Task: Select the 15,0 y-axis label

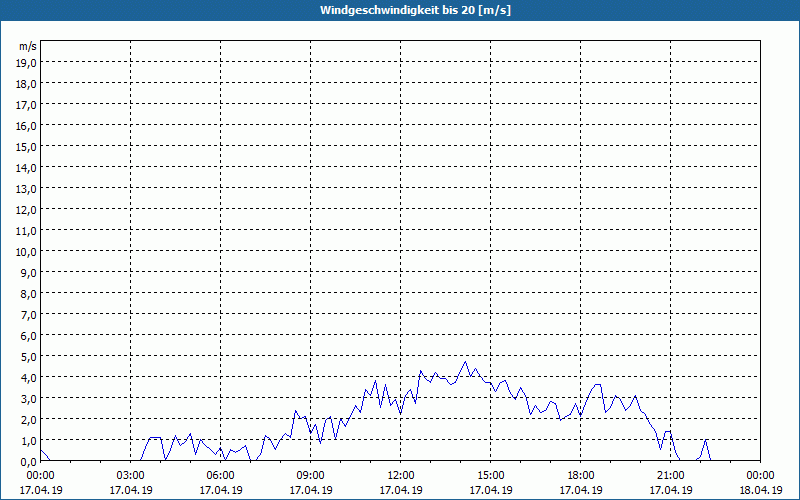Action: (x=27, y=147)
